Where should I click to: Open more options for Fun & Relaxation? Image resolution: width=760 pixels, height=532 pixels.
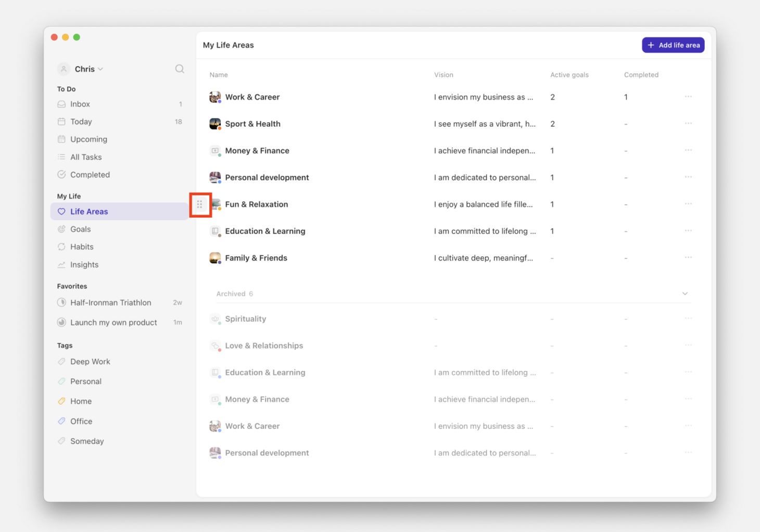click(x=688, y=204)
